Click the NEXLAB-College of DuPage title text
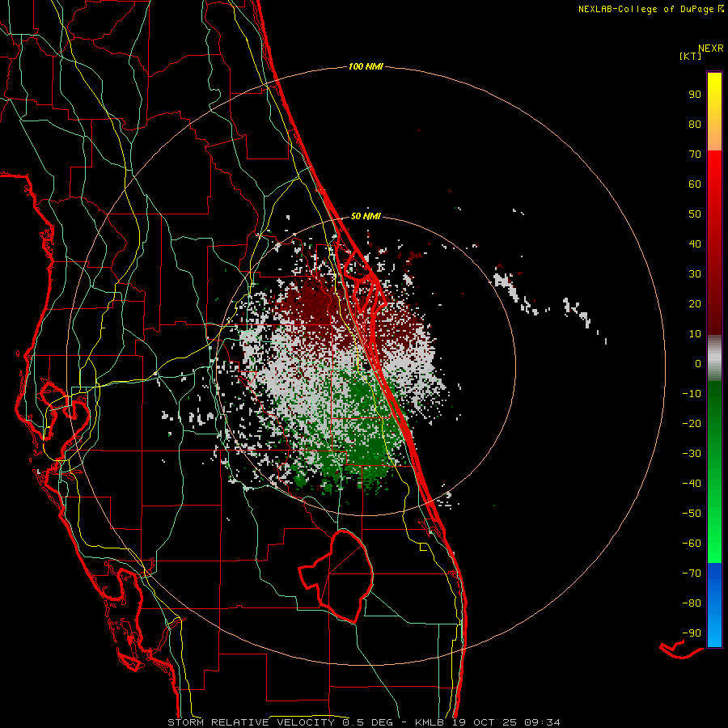 [646, 9]
